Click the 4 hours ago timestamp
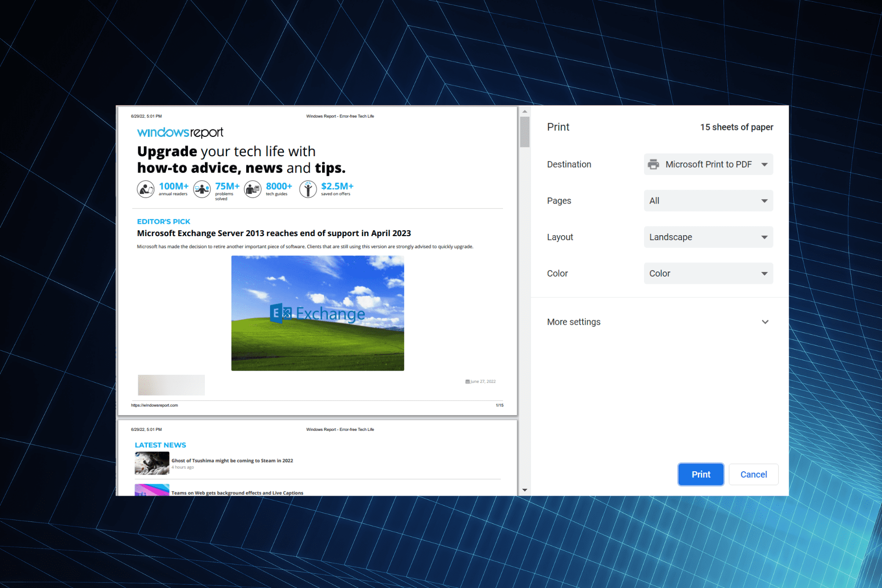Image resolution: width=882 pixels, height=588 pixels. [182, 467]
